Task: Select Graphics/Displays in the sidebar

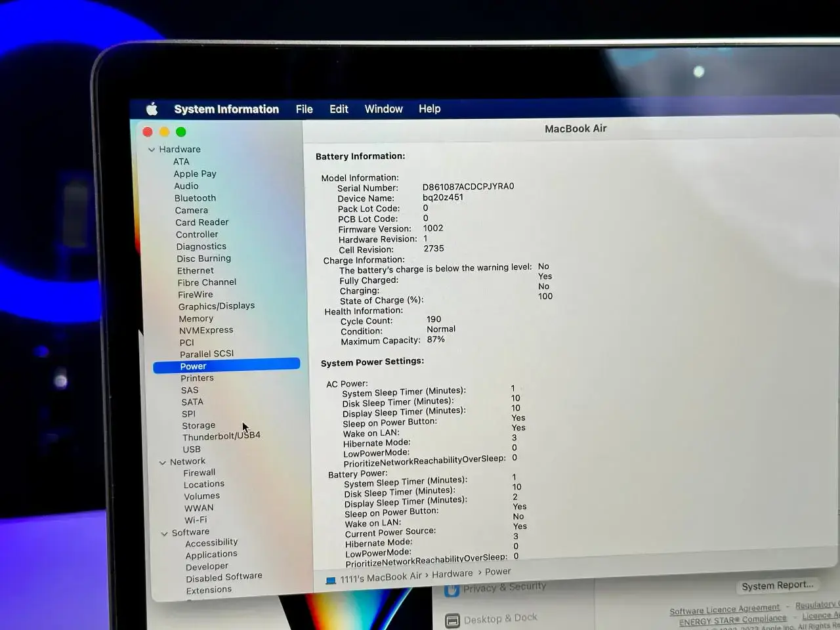Action: (217, 306)
